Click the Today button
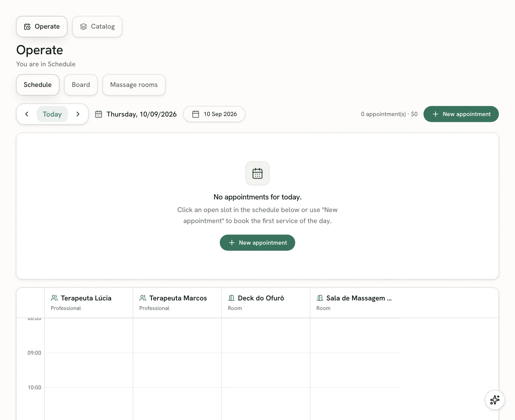This screenshot has width=515, height=420. (52, 114)
